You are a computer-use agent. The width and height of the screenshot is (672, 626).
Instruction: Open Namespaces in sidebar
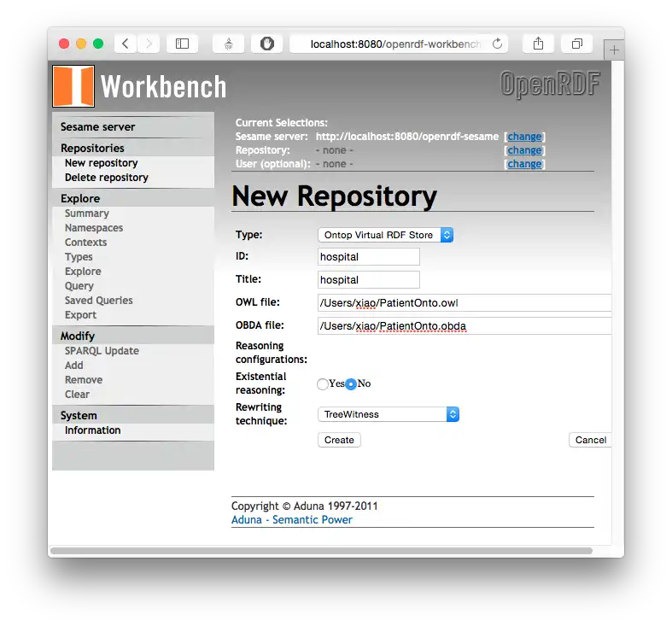[94, 228]
